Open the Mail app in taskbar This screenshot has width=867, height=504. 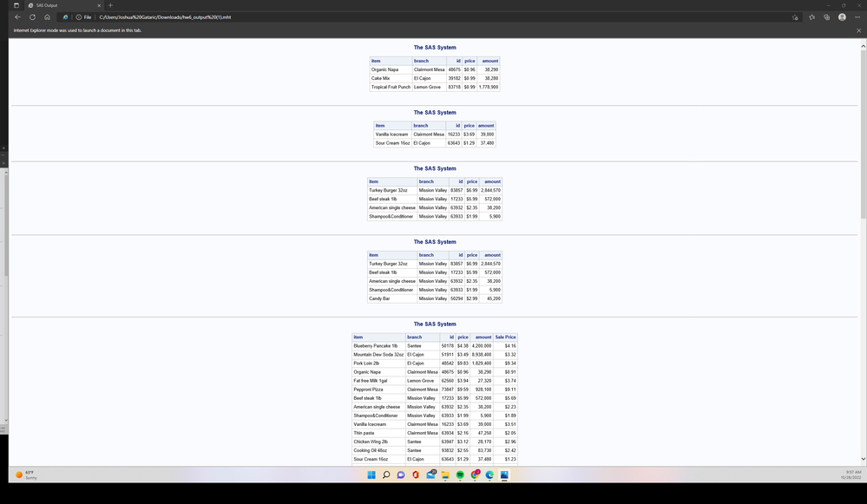(430, 475)
